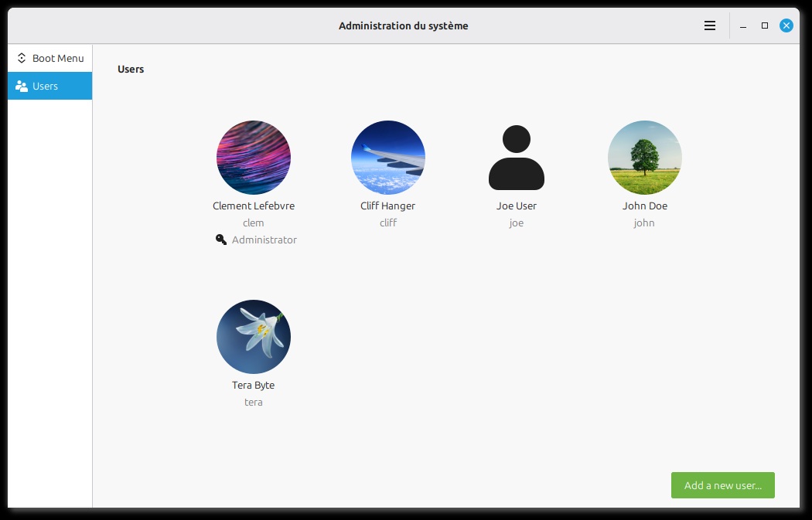The width and height of the screenshot is (812, 520).
Task: Click the Administrator label under clem
Action: (x=264, y=240)
